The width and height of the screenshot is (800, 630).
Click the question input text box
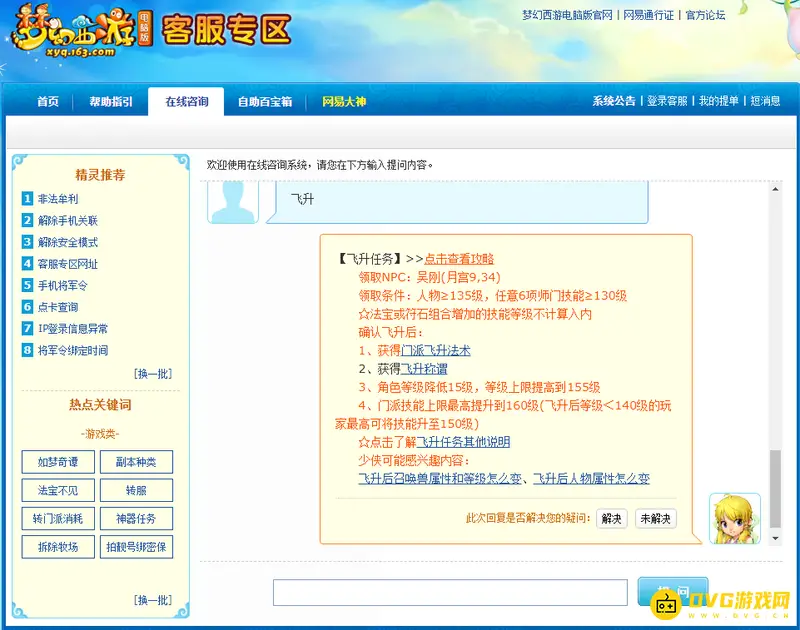click(450, 592)
